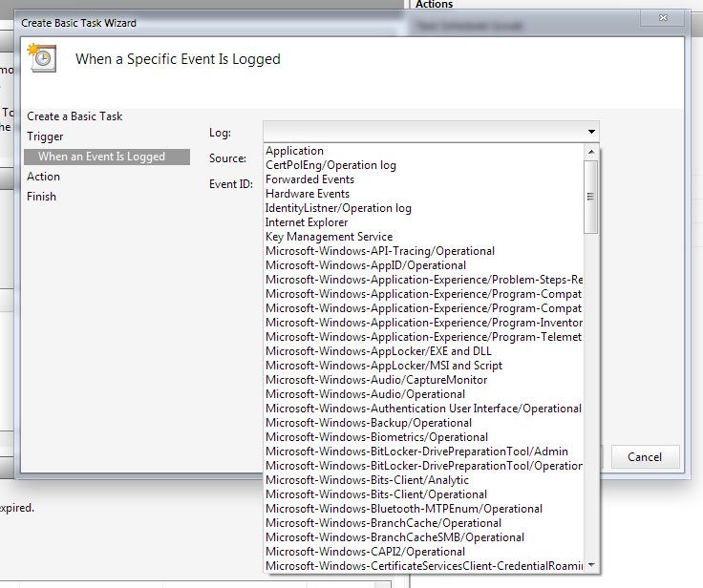Screen dimensions: 703x588
Task: Choose BitLocker-DrivePreparationTool/Operational log
Action: tap(424, 466)
